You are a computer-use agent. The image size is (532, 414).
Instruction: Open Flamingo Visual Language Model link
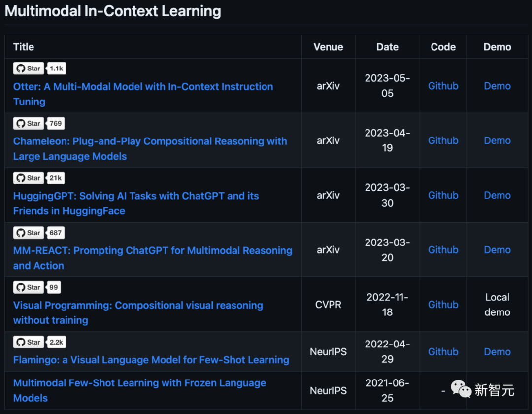click(151, 360)
